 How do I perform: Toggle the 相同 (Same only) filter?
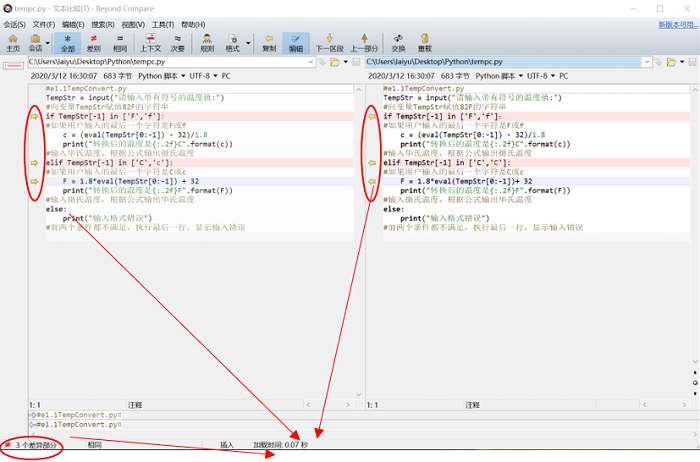tap(120, 42)
